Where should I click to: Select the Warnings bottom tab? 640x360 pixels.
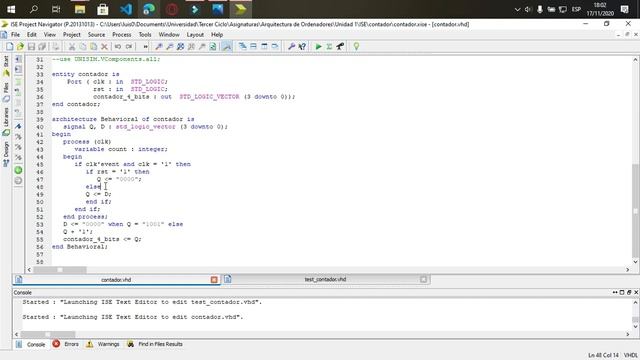tap(103, 344)
